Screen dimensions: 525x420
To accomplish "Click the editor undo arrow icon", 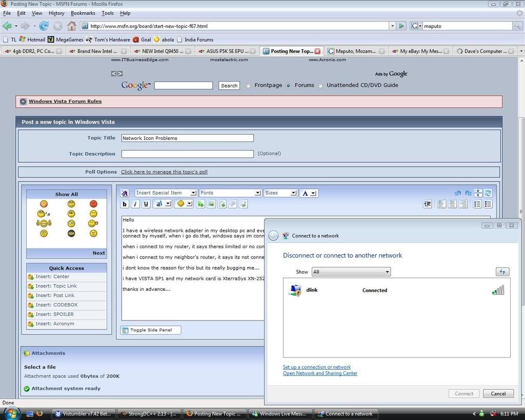I will [x=458, y=193].
